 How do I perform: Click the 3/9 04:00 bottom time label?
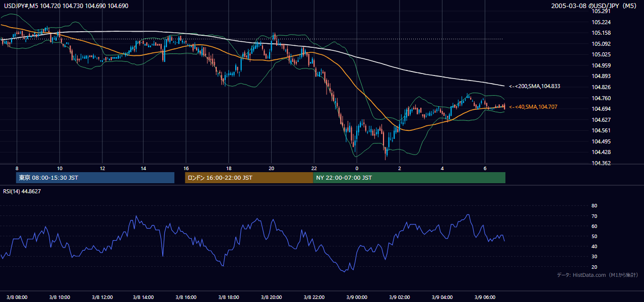coord(442,297)
